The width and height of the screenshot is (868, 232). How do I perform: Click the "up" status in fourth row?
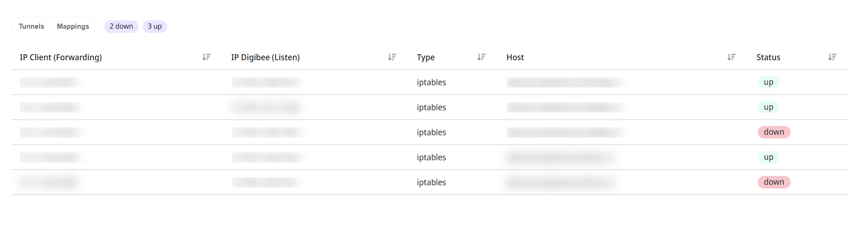[x=768, y=157]
